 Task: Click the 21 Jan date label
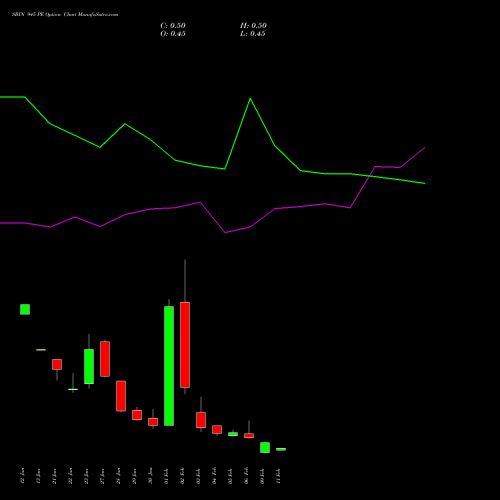(x=54, y=476)
